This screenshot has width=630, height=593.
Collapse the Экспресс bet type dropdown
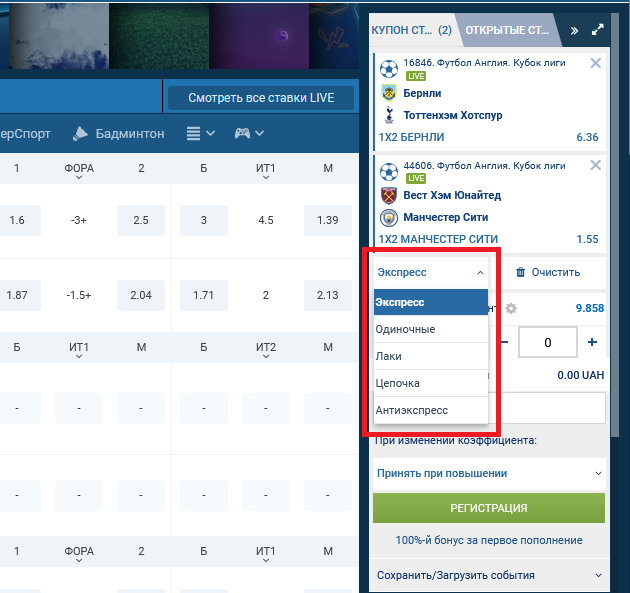(430, 272)
